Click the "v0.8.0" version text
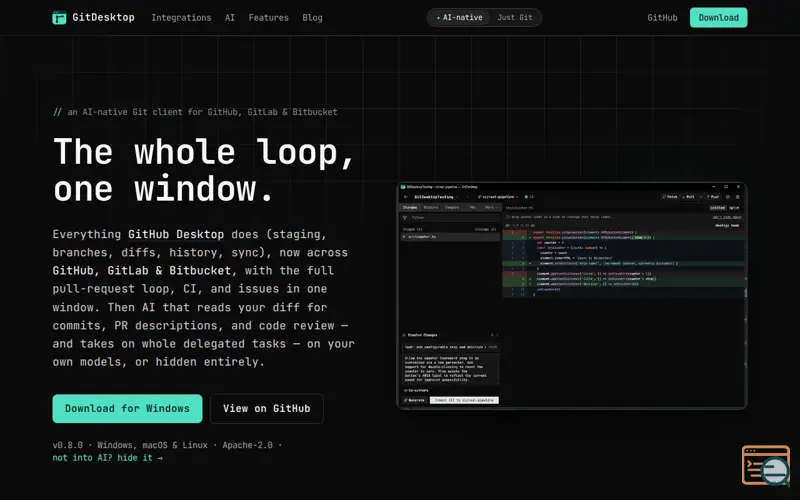The width and height of the screenshot is (800, 500). click(67, 445)
